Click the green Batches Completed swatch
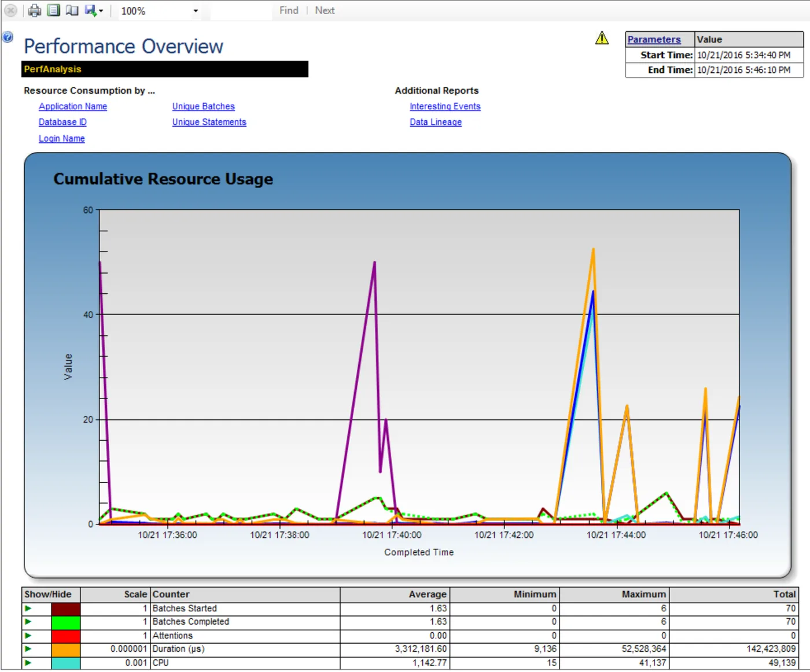Screen dimensions: 810x672 (65, 623)
